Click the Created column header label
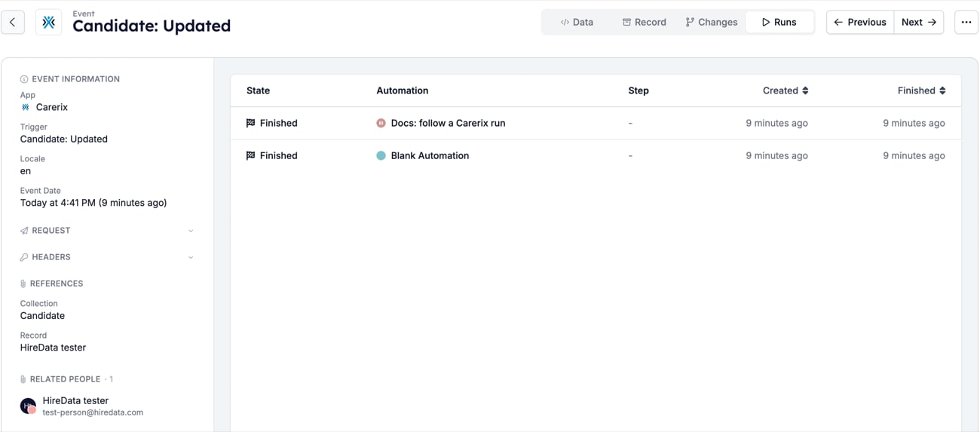This screenshot has height=432, width=980. pyautogui.click(x=780, y=90)
